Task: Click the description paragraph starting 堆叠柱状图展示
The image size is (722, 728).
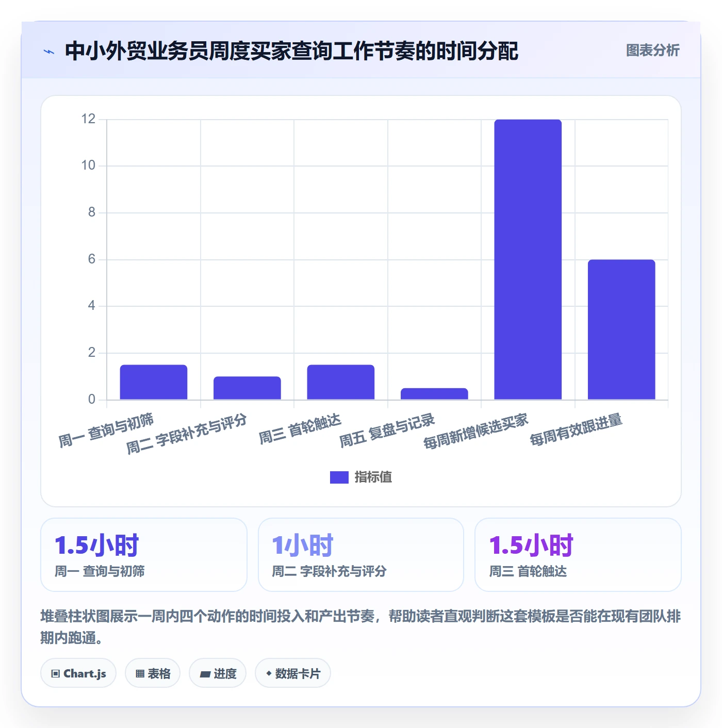Action: (x=361, y=627)
